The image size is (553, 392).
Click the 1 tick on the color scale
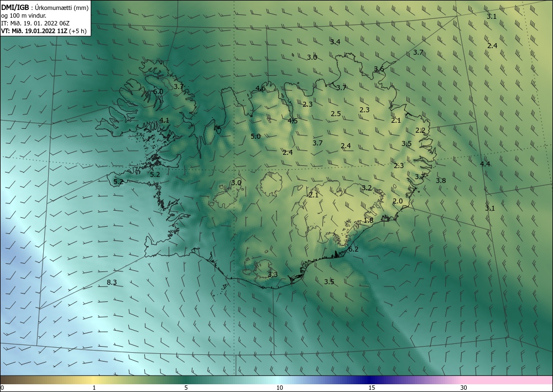coord(94,388)
